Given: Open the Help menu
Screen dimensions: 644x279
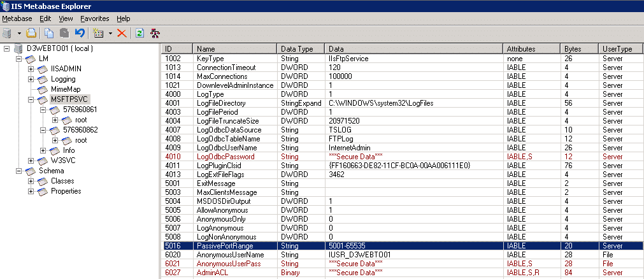Looking at the screenshot, I should [x=123, y=18].
